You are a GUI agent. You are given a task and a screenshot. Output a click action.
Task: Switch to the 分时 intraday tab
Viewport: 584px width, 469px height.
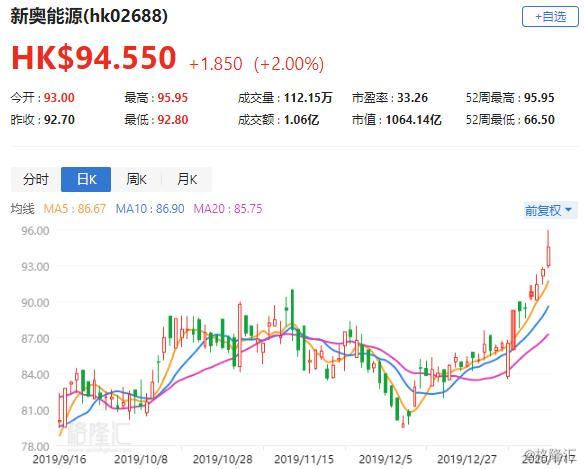[36, 180]
